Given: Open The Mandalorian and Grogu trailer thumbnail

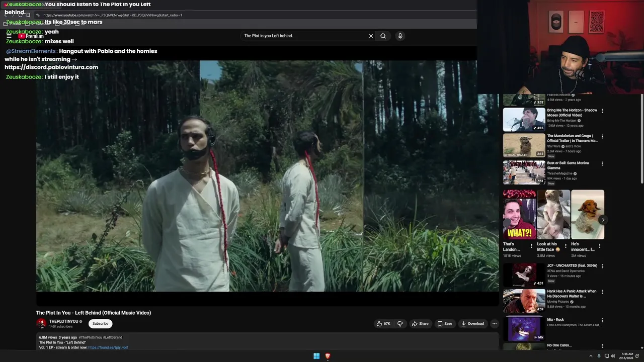Looking at the screenshot, I should [524, 145].
